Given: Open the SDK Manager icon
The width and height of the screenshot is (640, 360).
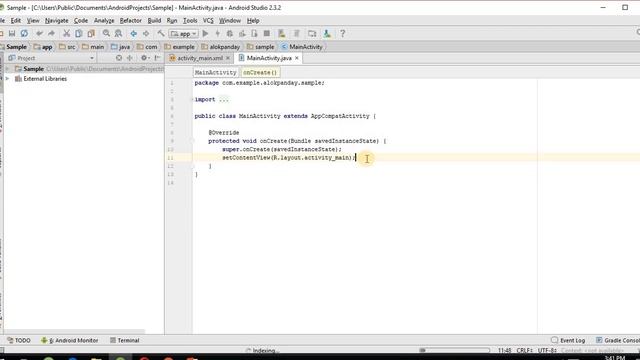Looking at the screenshot, I should point(327,33).
